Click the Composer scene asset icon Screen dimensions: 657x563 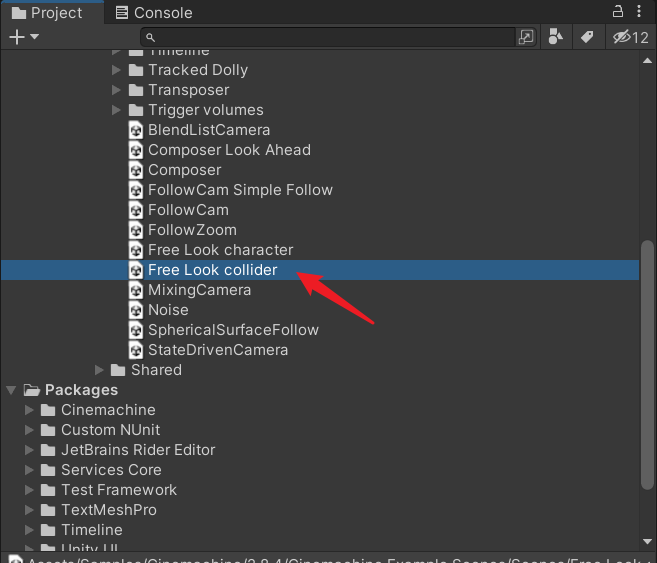click(136, 170)
